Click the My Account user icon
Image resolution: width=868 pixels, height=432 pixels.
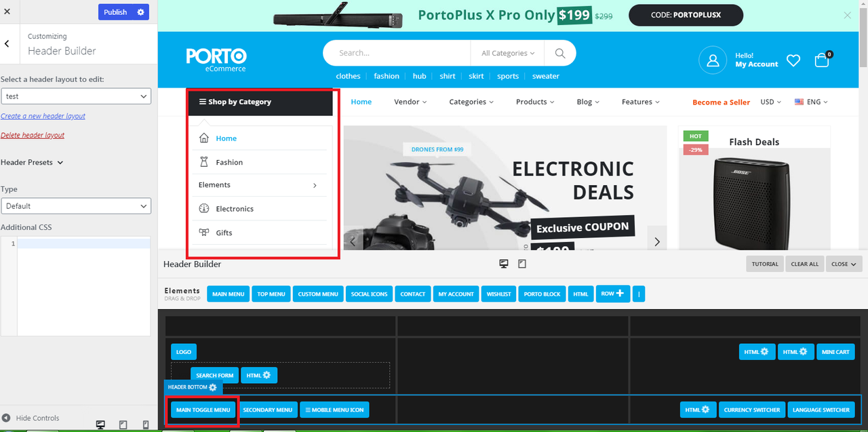tap(713, 60)
